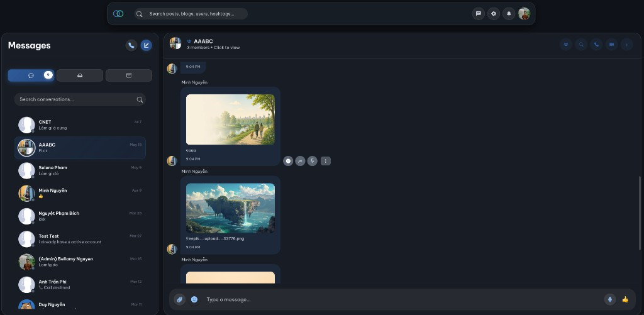
Task: Click the search icon in the top search bar
Action: pyautogui.click(x=139, y=14)
